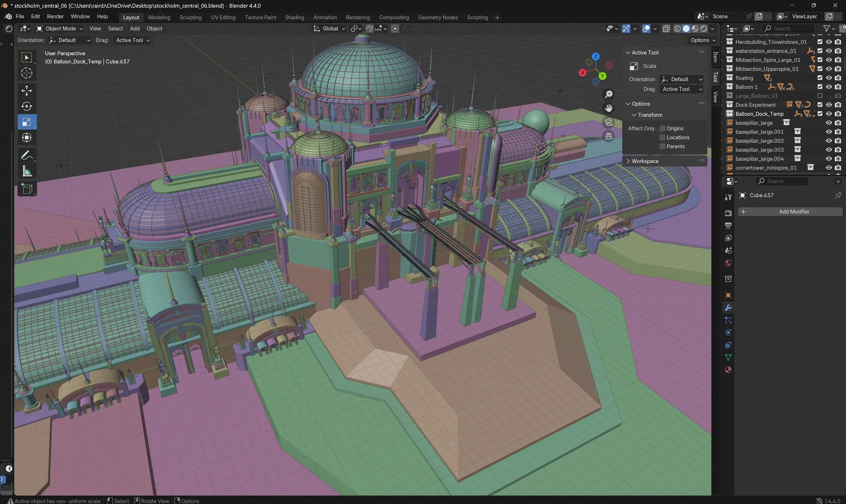Screen dimensions: 846x504
Task: Click the viewport zoom magnifier icon
Action: click(x=608, y=94)
